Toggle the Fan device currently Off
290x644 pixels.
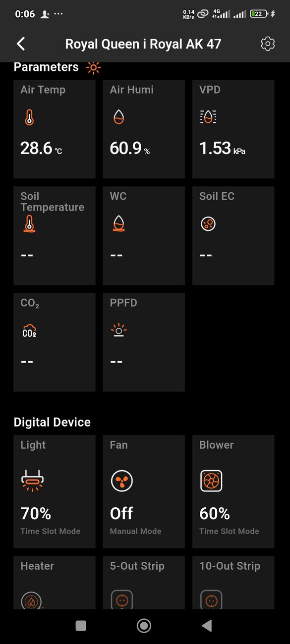(144, 491)
